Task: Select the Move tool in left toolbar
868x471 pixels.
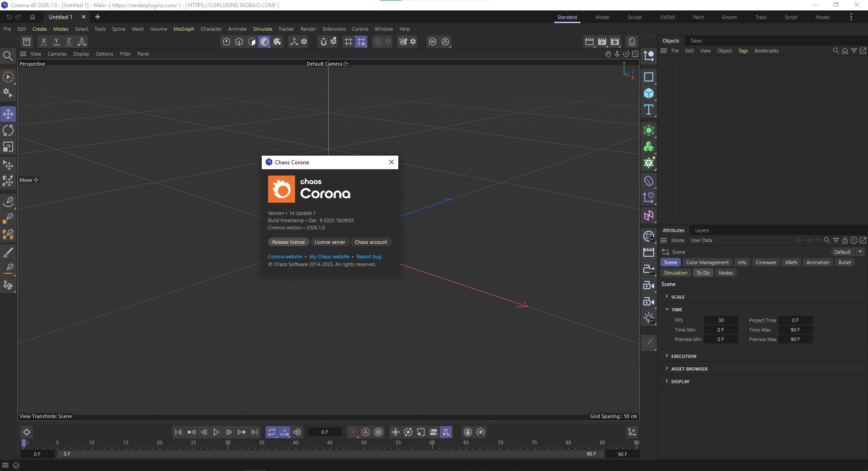Action: coord(8,114)
